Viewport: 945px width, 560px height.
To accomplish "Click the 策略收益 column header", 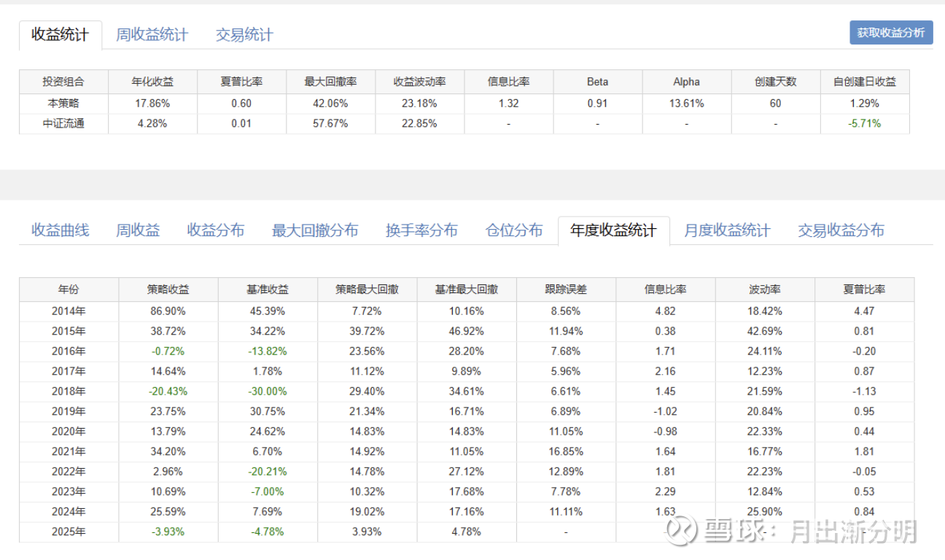I will 168,289.
